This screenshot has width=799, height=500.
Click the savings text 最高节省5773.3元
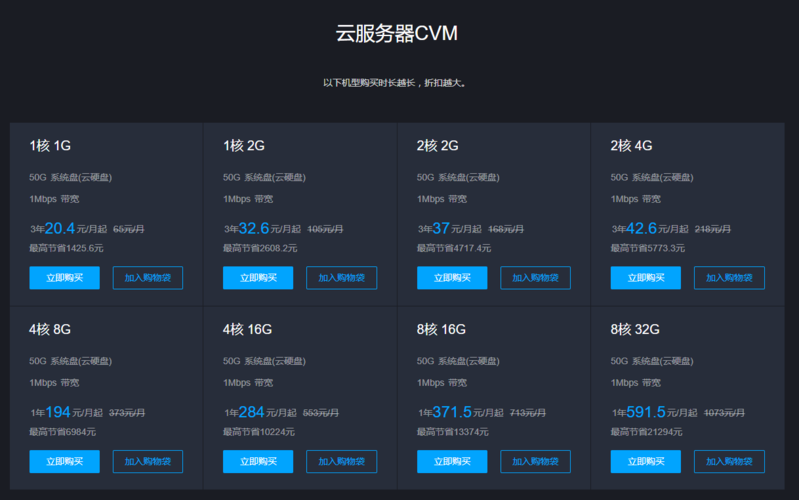point(648,248)
